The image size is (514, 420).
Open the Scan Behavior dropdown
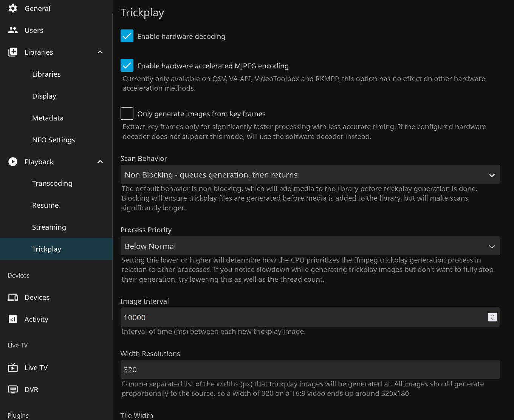click(x=310, y=175)
